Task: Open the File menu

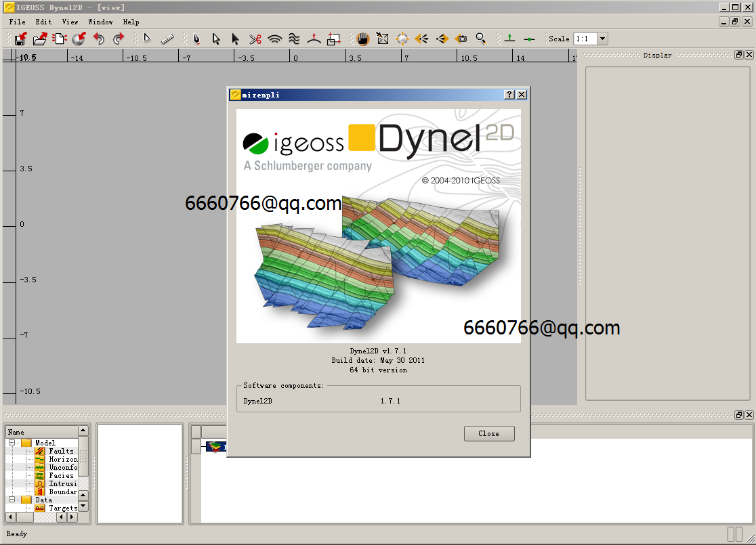Action: [x=18, y=22]
